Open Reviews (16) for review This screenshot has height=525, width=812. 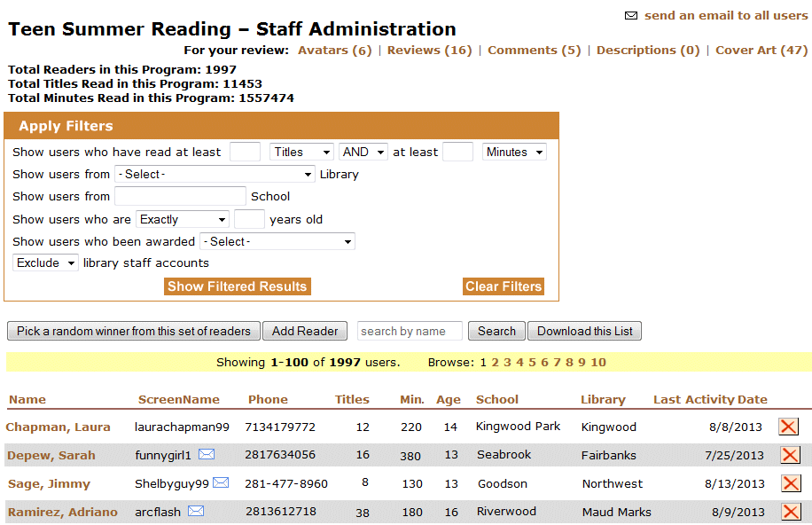[x=429, y=51]
